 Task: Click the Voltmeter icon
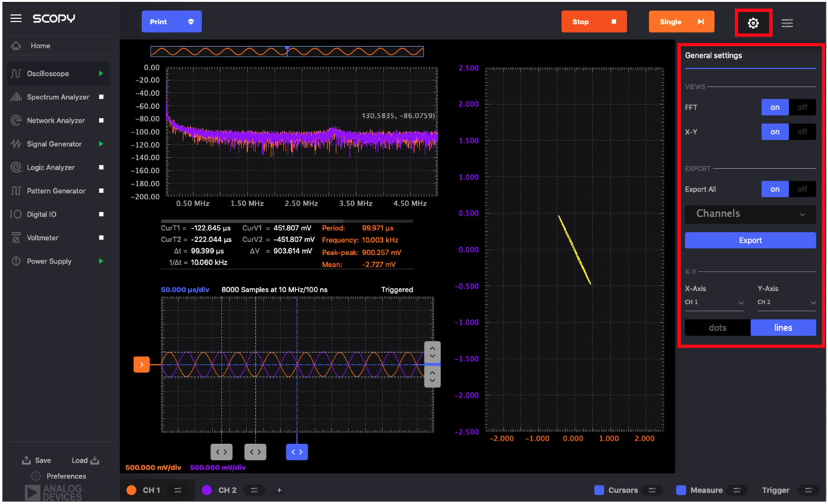tap(16, 238)
